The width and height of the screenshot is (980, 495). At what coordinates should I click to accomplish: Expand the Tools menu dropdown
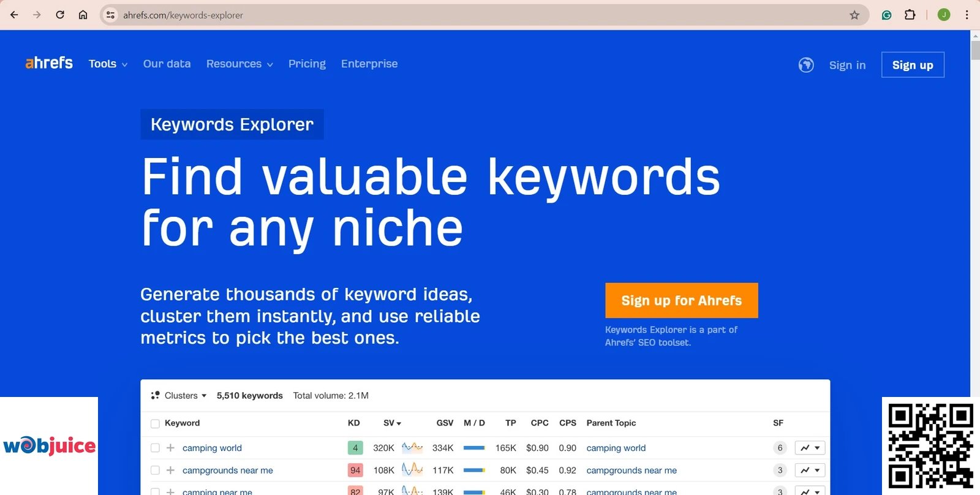tap(108, 64)
